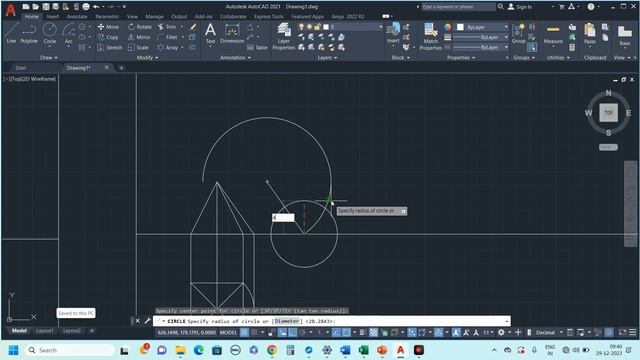Toggle the layer 0 on/off lightbulb
Image resolution: width=640 pixels, height=360 pixels.
301,27
